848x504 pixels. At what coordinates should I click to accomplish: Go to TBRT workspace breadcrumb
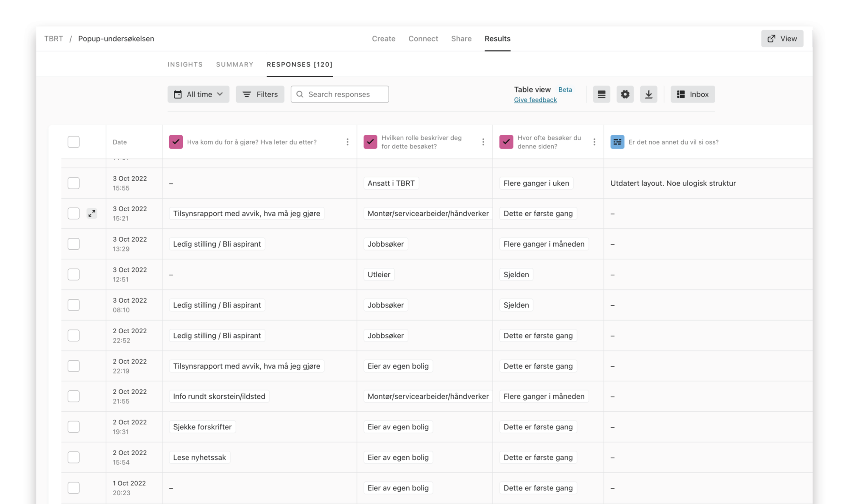click(53, 39)
